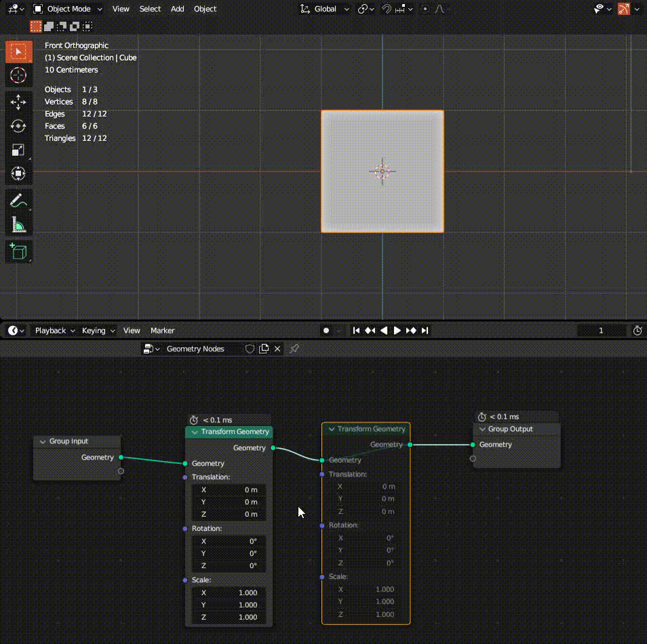The width and height of the screenshot is (647, 644).
Task: Open the Global transform orientation dropdown
Action: point(325,9)
